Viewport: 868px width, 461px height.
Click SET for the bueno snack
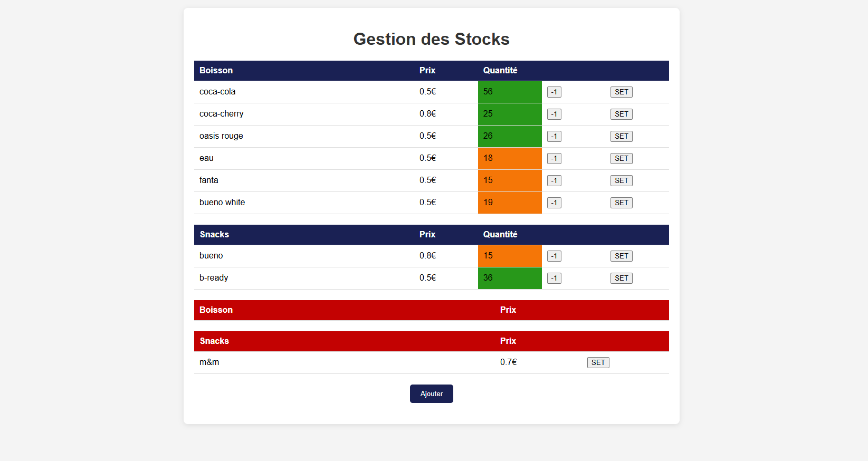click(x=621, y=256)
